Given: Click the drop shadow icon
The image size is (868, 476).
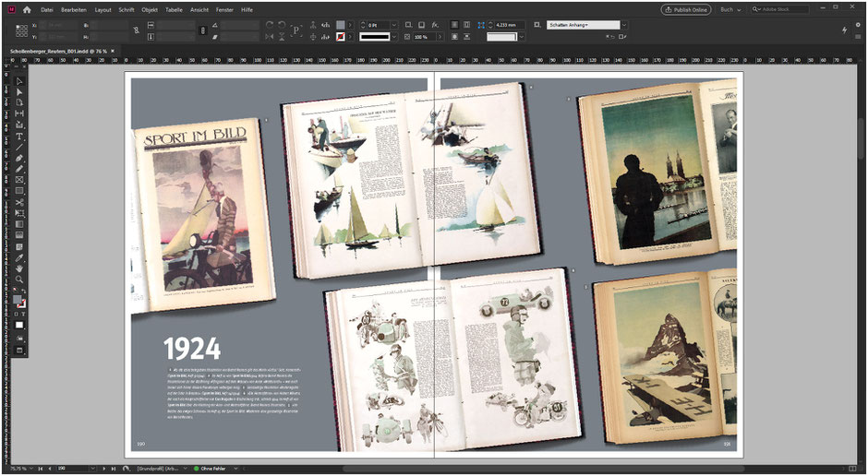Looking at the screenshot, I should click(421, 25).
